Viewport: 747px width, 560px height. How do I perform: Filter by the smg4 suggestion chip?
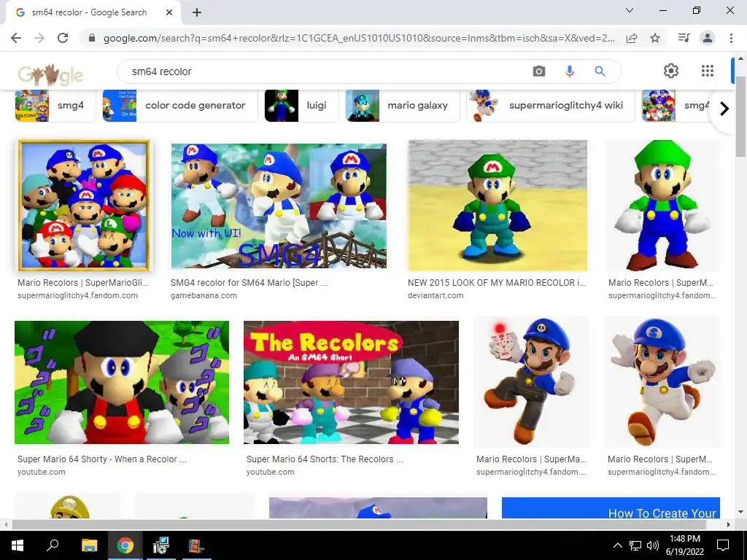tap(55, 106)
